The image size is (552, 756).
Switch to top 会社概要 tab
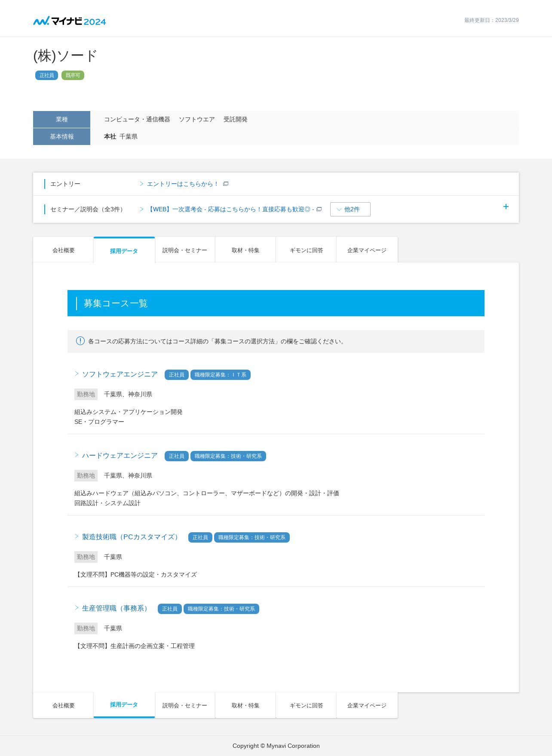(x=63, y=250)
